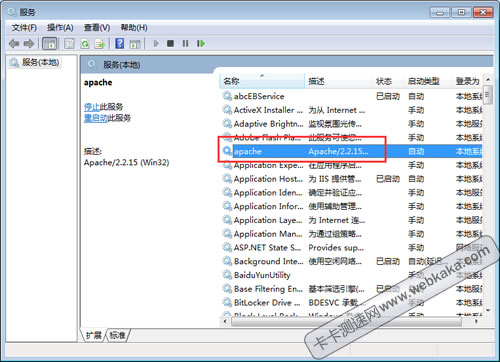Click the horizontal scrollbar thumb
Screen dimensions: 500x362
[x=346, y=322]
